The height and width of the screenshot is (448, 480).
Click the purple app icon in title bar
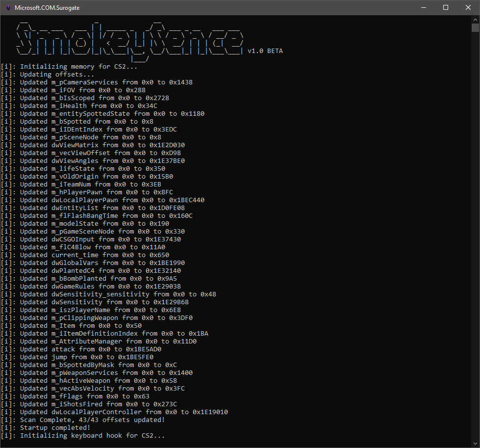[8, 8]
